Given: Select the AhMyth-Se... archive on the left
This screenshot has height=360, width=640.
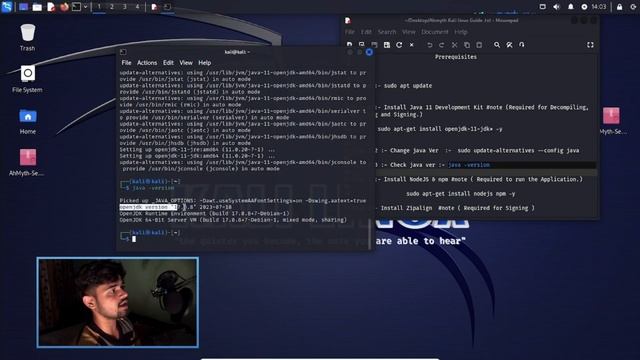Looking at the screenshot, I should click(27, 162).
